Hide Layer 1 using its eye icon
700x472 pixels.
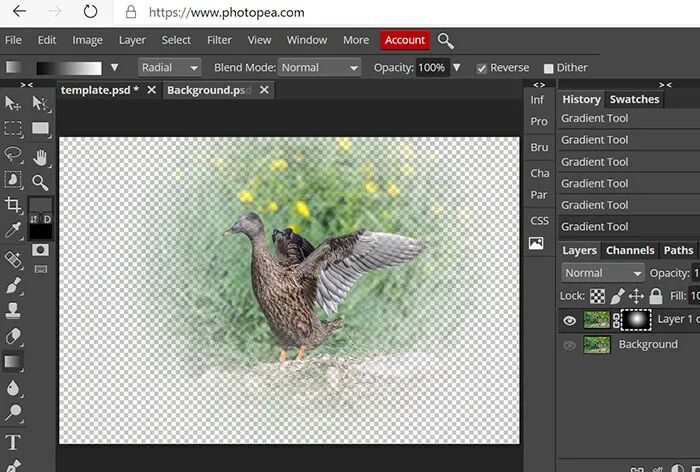tap(569, 320)
